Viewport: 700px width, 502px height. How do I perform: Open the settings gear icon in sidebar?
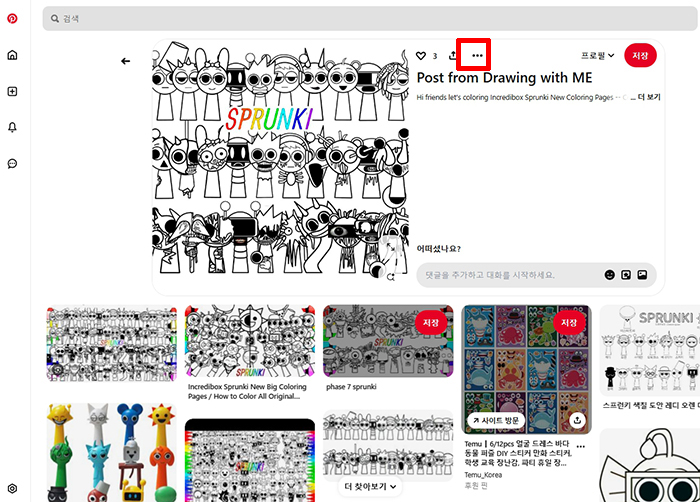pyautogui.click(x=12, y=488)
